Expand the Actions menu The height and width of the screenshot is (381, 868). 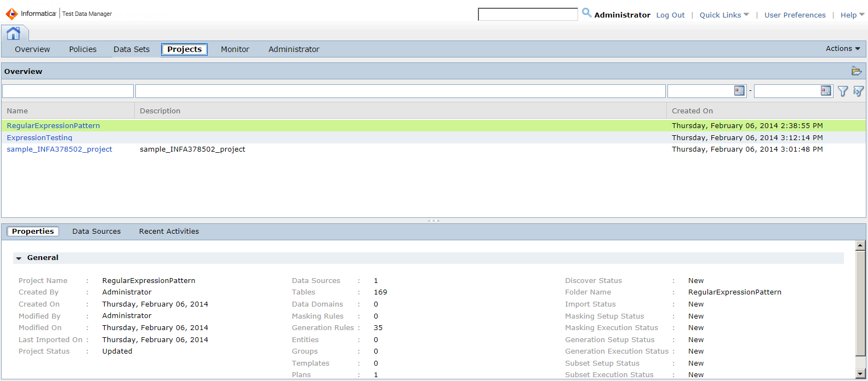pos(843,49)
